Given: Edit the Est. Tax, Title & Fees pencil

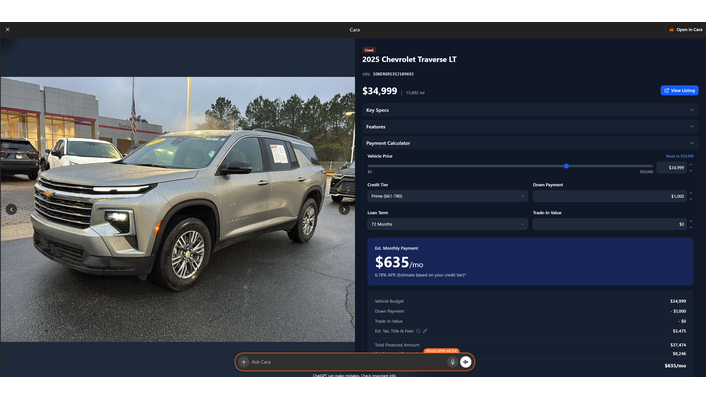Looking at the screenshot, I should [x=425, y=331].
